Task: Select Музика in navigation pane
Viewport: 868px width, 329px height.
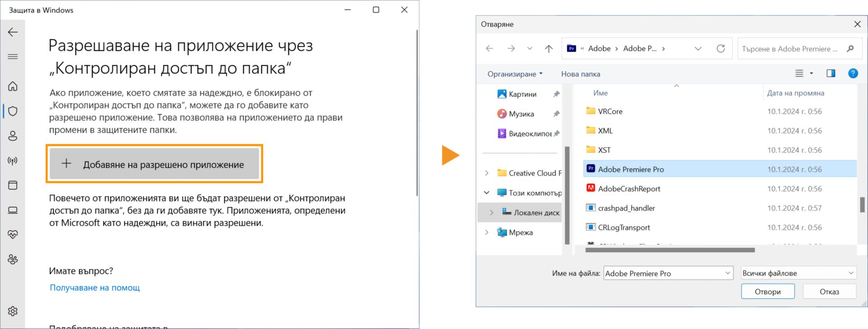Action: (521, 114)
